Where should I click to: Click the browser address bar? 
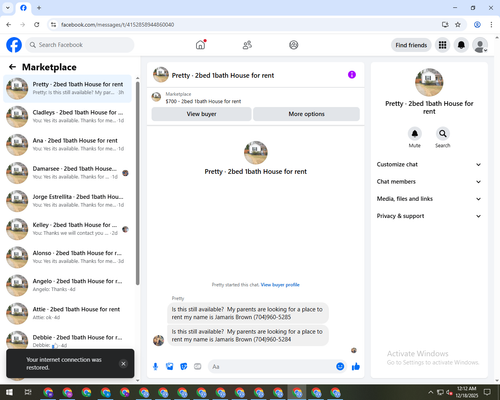tap(247, 25)
